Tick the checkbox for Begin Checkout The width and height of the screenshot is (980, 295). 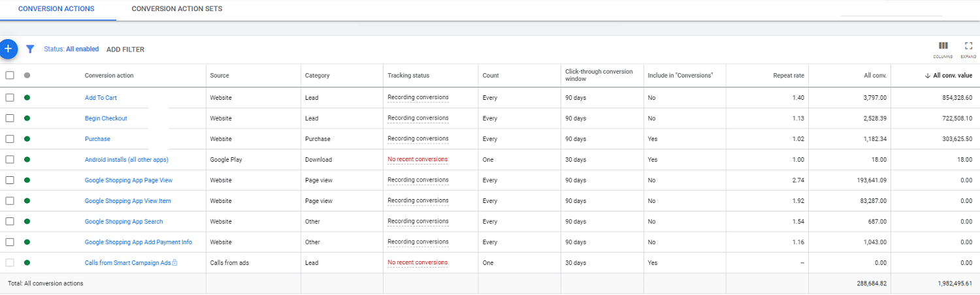(x=10, y=118)
